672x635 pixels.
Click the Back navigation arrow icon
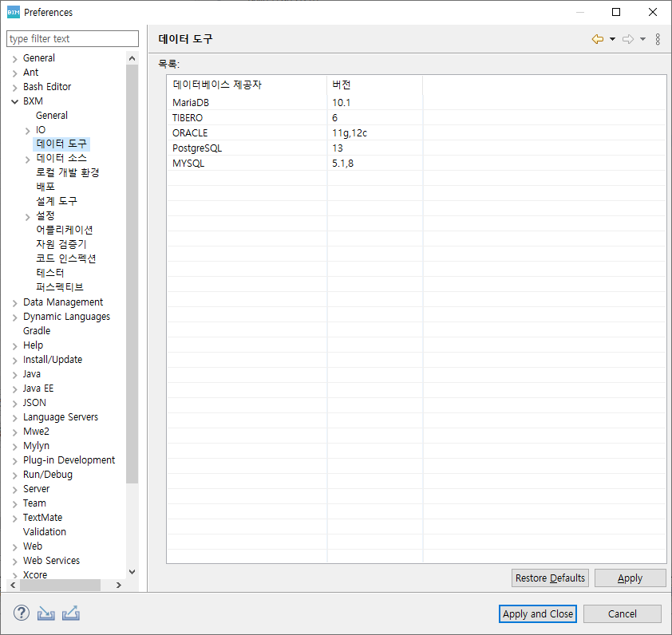pos(597,39)
